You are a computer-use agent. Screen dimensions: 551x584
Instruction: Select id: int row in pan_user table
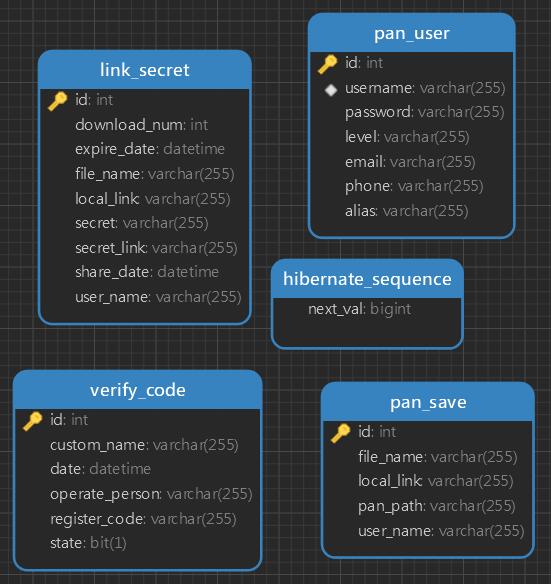pos(364,63)
